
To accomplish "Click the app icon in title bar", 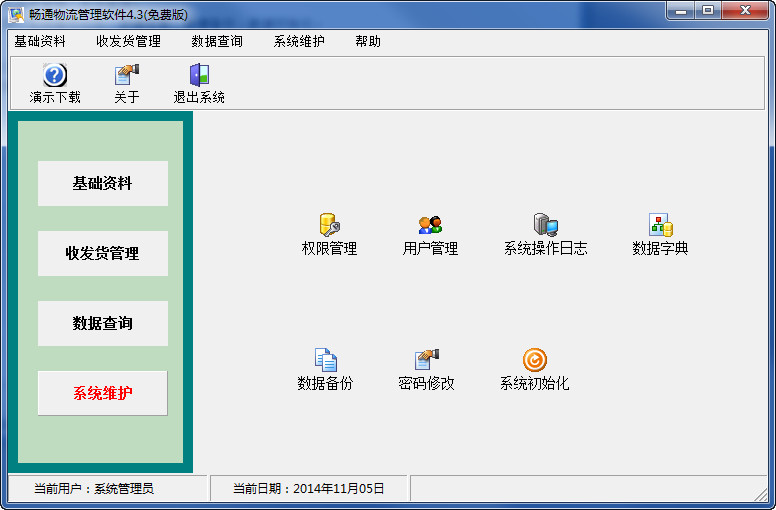I will point(16,14).
